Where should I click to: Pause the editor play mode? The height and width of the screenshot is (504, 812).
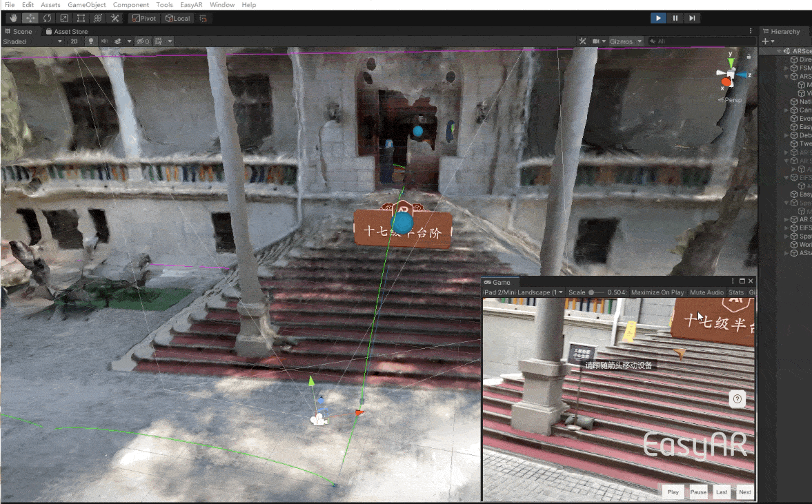pyautogui.click(x=675, y=18)
